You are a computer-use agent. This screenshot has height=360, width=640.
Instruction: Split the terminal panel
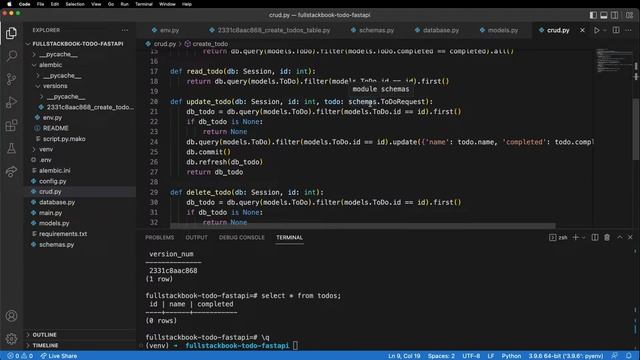tap(595, 237)
